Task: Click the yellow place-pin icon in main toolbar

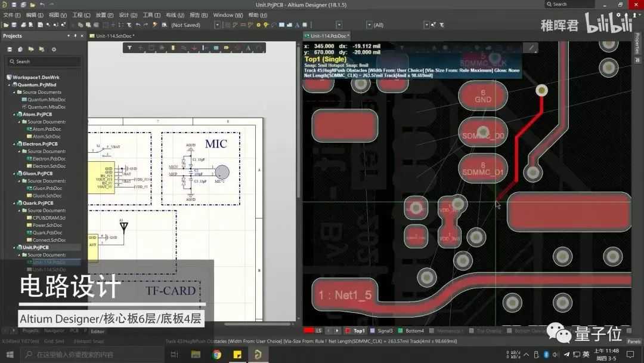Action: (266, 25)
